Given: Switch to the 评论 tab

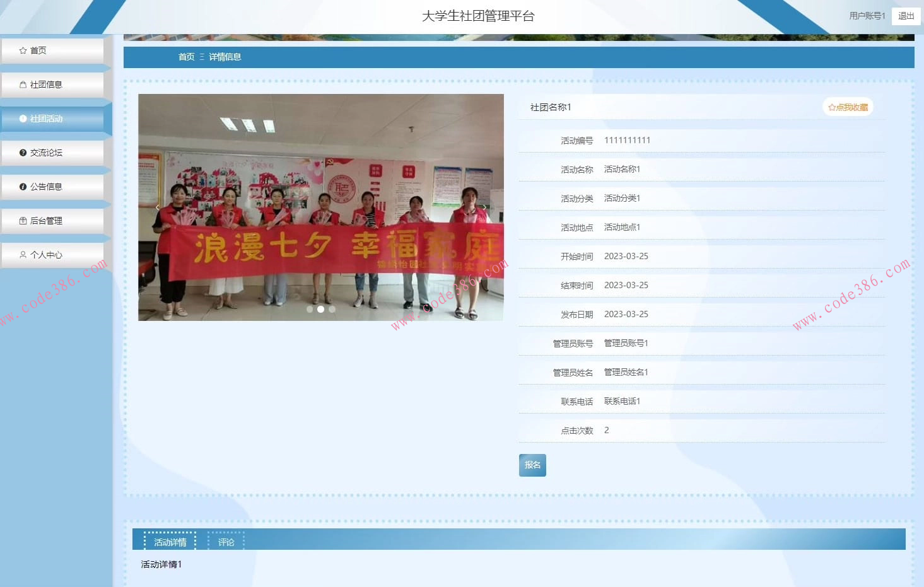Looking at the screenshot, I should point(226,542).
